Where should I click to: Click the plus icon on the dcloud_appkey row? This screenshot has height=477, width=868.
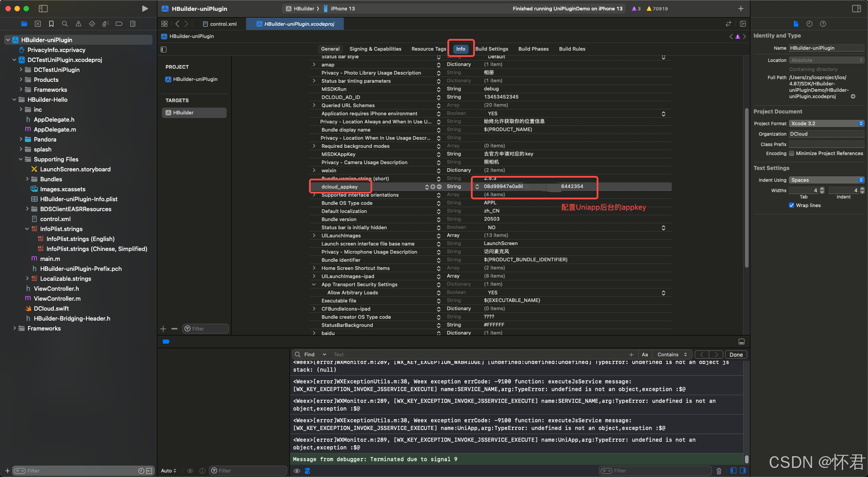433,187
